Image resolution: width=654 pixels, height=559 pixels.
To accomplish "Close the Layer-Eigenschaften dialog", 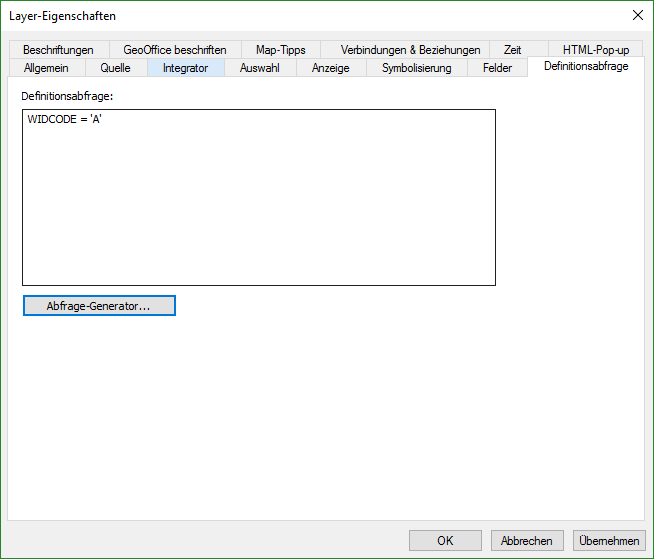I will tap(637, 16).
